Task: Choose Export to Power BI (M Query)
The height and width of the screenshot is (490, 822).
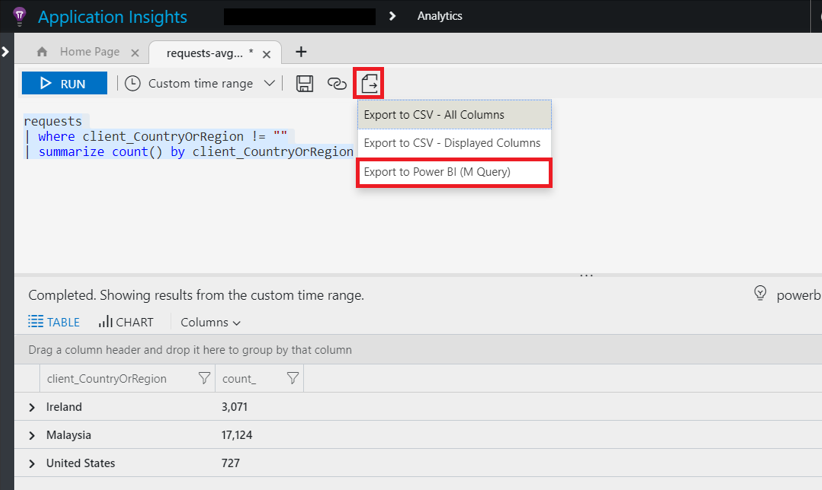Action: point(454,172)
